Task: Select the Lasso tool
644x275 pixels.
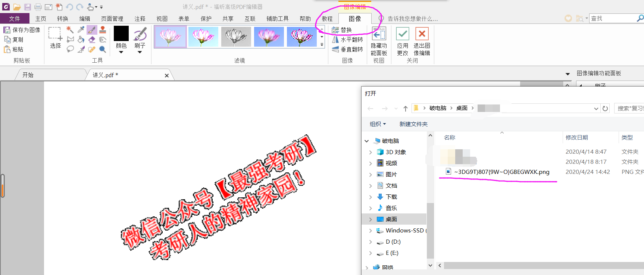Action: pos(70,49)
